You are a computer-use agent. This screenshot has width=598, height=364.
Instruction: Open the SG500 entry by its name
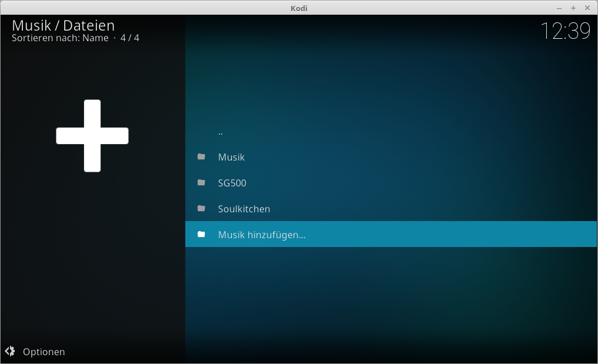(232, 183)
